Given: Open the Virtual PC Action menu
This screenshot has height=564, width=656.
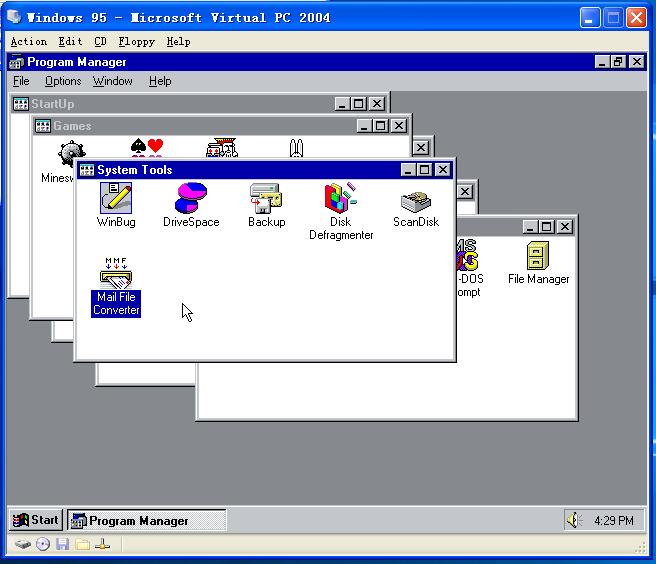Looking at the screenshot, I should pyautogui.click(x=28, y=41).
